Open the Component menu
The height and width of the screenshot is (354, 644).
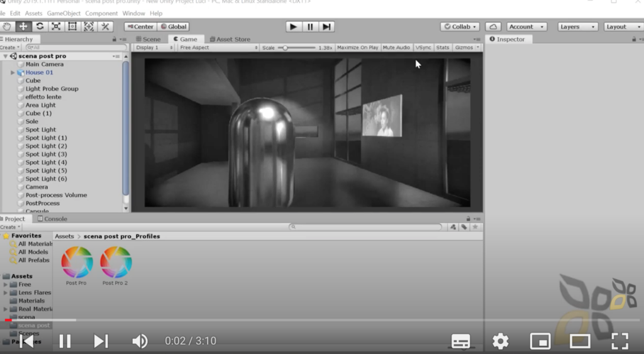coord(101,13)
